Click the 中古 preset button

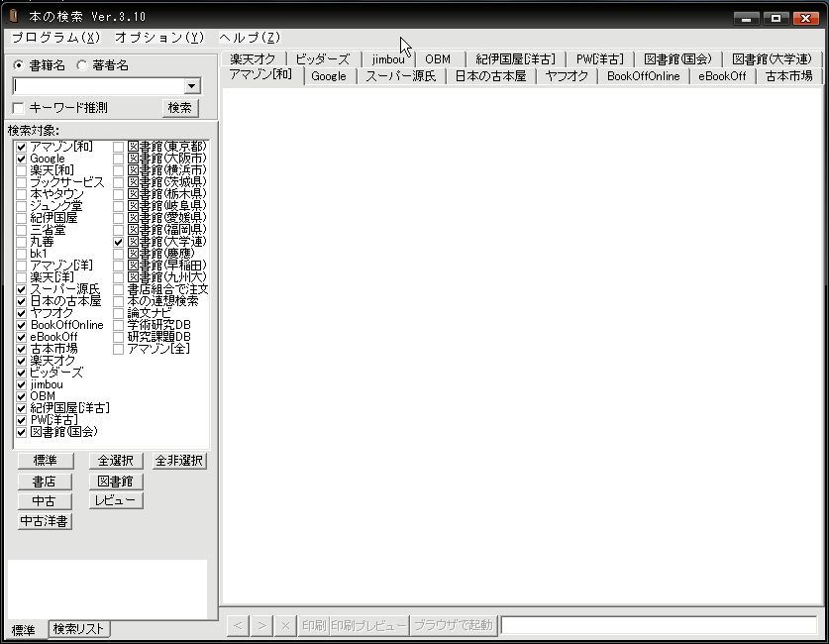pos(45,500)
